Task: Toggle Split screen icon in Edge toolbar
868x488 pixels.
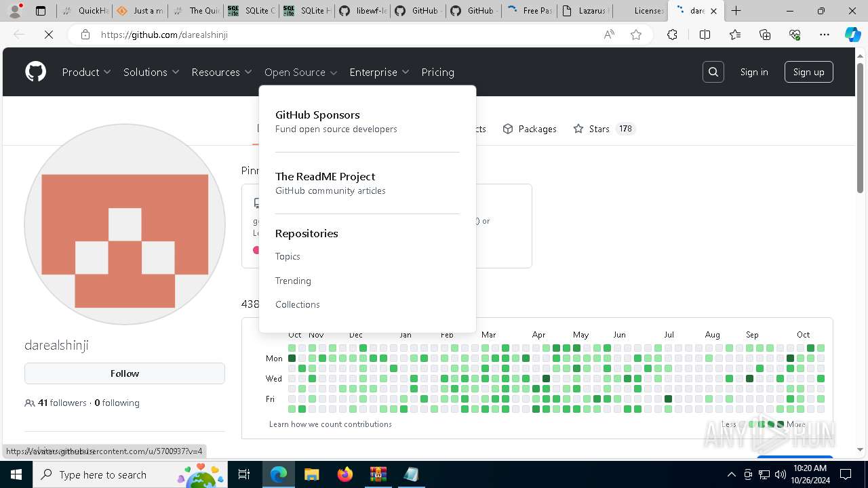Action: click(705, 35)
